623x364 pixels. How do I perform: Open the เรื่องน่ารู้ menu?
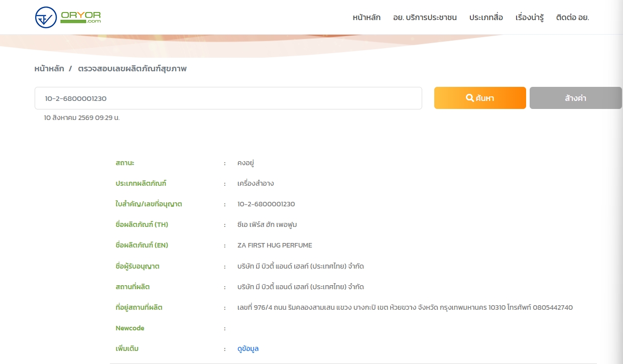(x=530, y=18)
